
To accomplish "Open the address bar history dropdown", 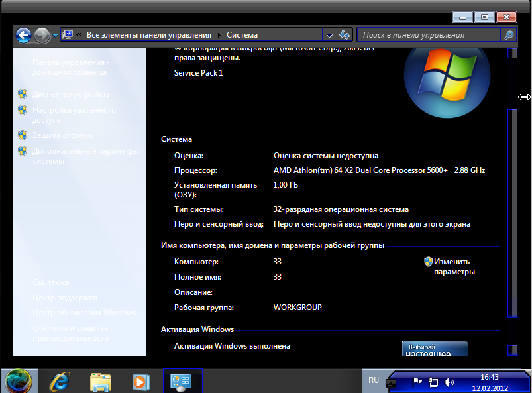I will pyautogui.click(x=329, y=35).
